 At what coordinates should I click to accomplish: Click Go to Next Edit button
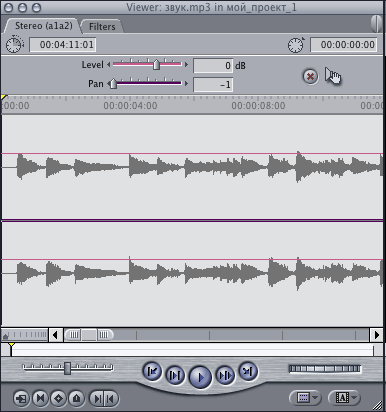pyautogui.click(x=248, y=371)
